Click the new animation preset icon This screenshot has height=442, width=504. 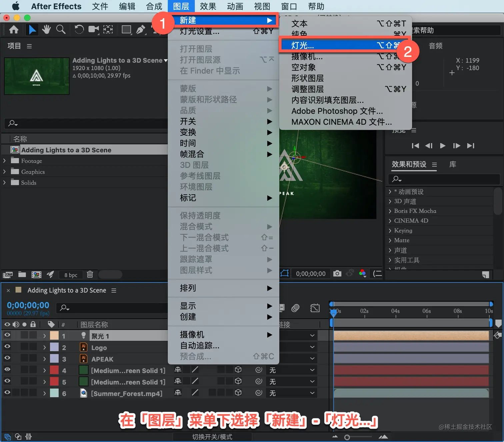(x=486, y=274)
